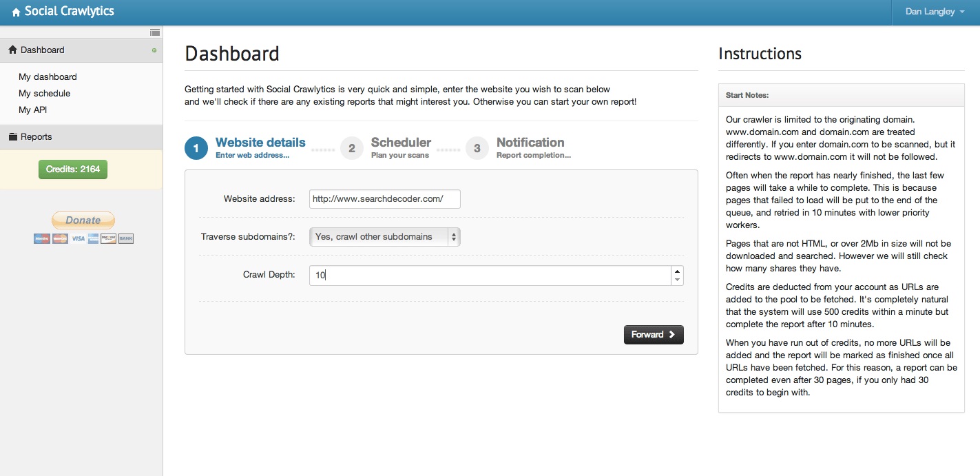980x476 pixels.
Task: Click the Website address input field
Action: click(384, 199)
